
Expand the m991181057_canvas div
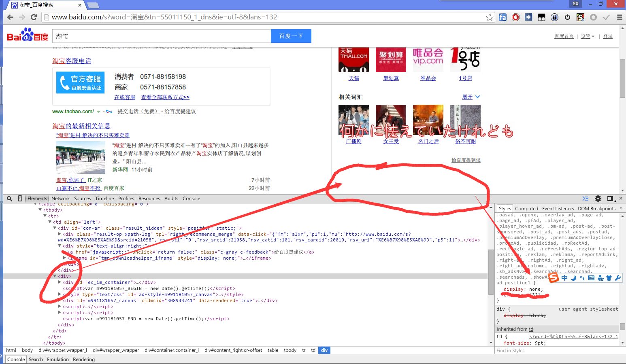(x=60, y=301)
